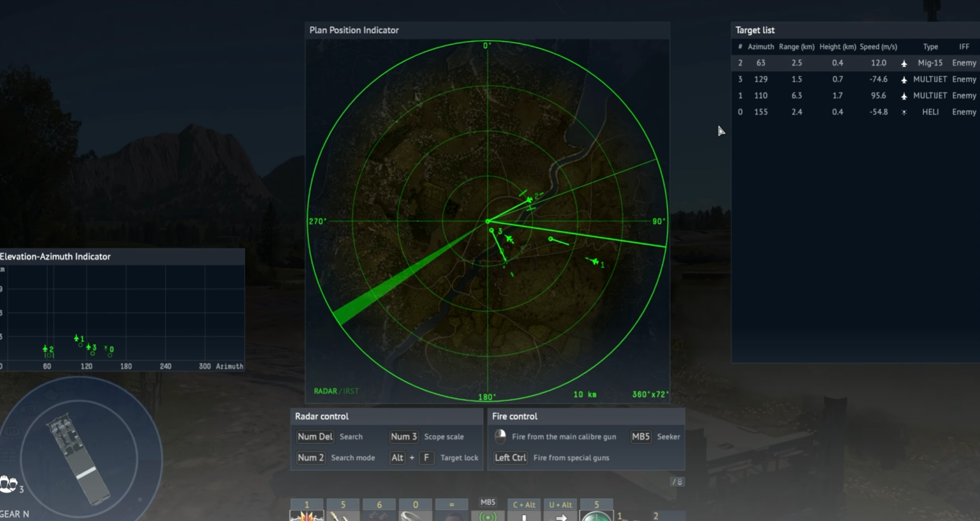
Task: Select target 1 blip on the radar scope
Action: point(594,261)
